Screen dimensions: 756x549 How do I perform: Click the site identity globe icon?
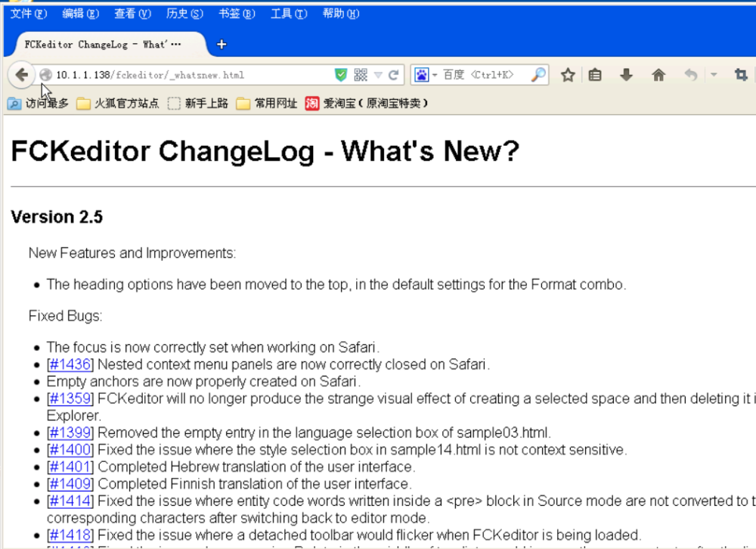46,75
